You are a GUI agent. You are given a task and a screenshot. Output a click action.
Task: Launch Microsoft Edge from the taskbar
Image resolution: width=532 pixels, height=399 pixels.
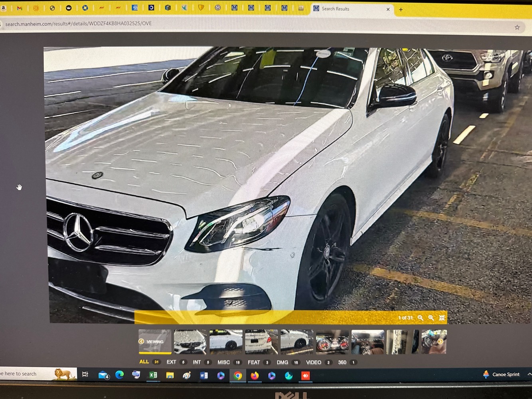point(119,374)
